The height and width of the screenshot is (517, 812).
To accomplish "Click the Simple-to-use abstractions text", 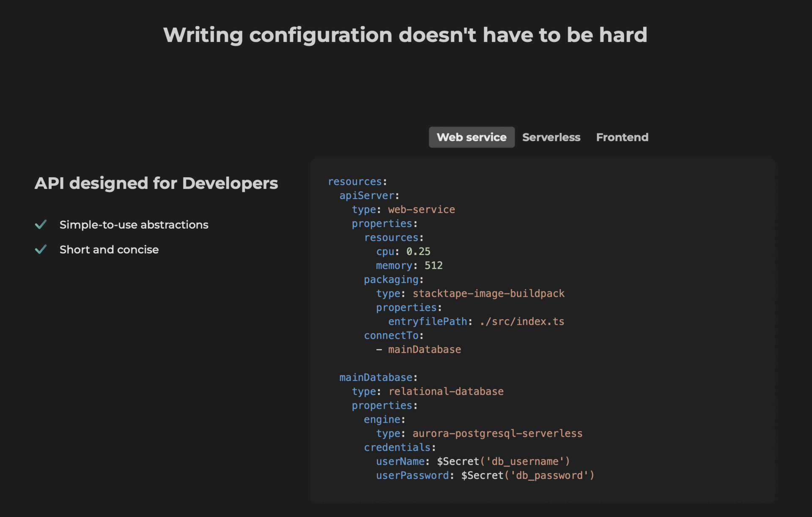I will pos(134,225).
